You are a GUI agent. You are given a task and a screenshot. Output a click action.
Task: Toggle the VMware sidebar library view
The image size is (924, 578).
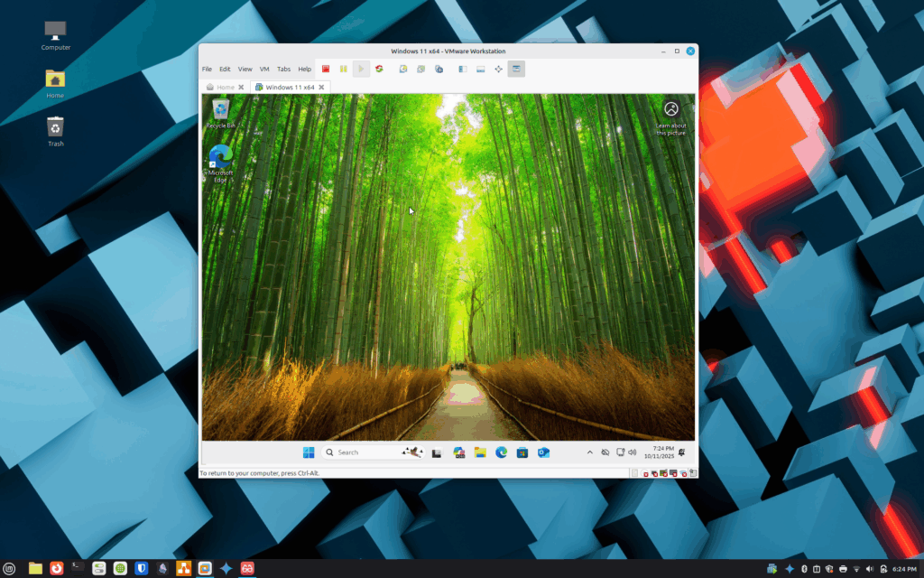(x=462, y=69)
